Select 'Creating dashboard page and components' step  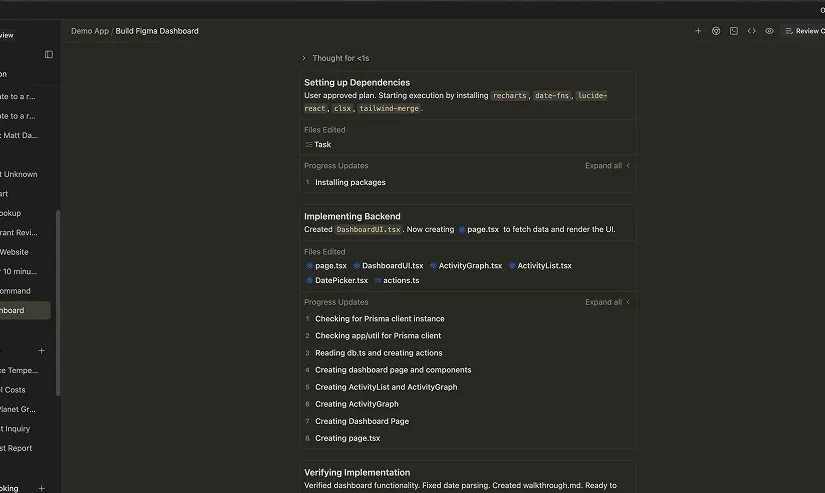pyautogui.click(x=394, y=370)
